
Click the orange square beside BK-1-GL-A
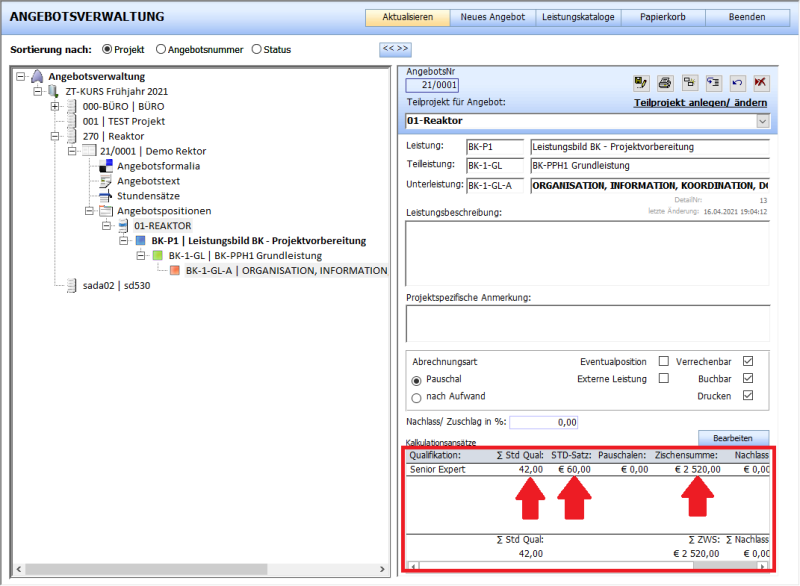(x=175, y=270)
